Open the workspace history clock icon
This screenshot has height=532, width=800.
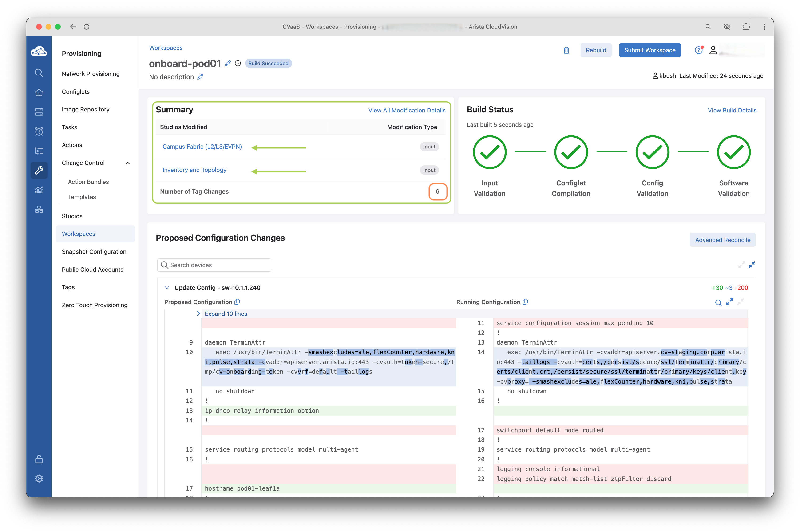238,64
